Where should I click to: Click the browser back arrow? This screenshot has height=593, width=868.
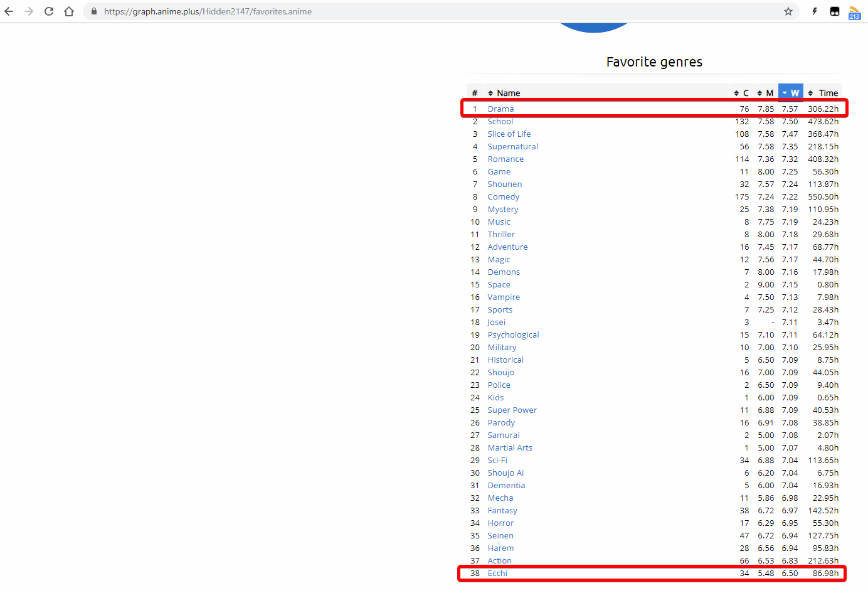9,11
